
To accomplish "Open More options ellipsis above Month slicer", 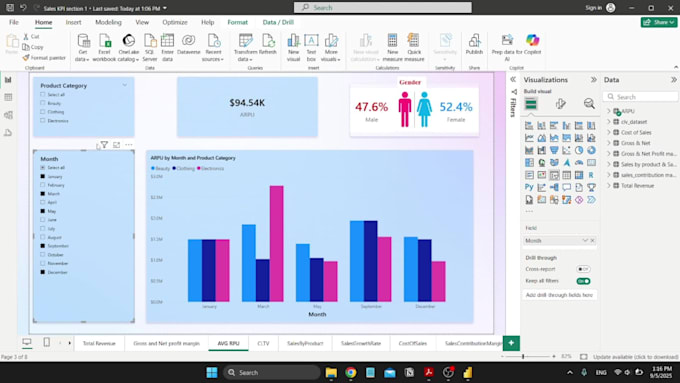I will (129, 145).
